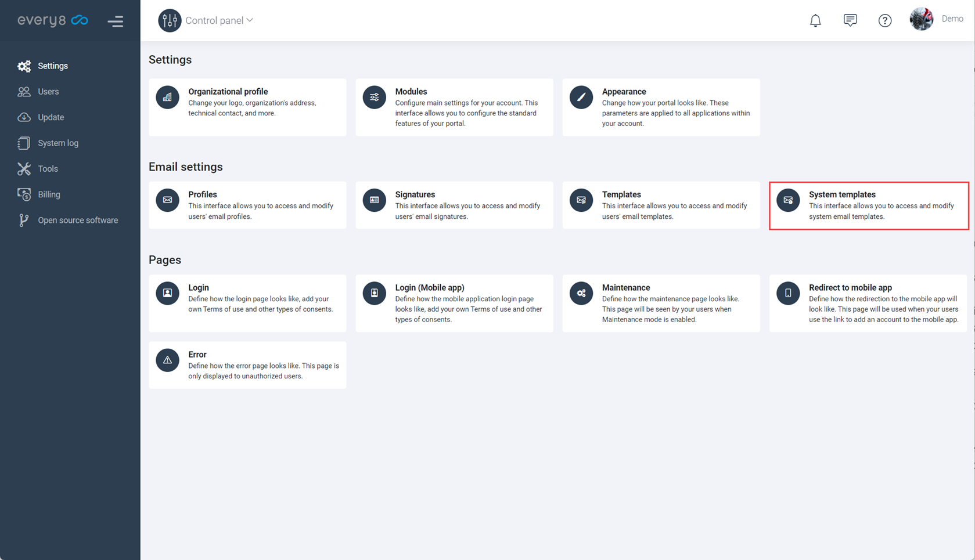Image resolution: width=975 pixels, height=560 pixels.
Task: Open the Tools section
Action: point(47,168)
